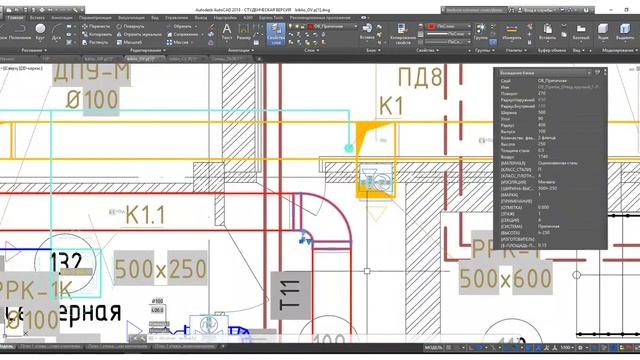Select the Дуга (Arc) drawing tool
Image resolution: width=640 pixels, height=360 pixels.
56,32
